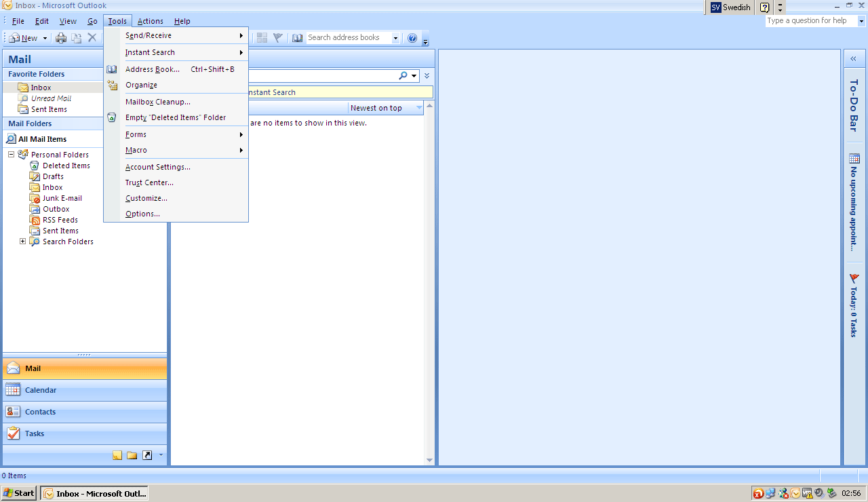Expand the Forms submenu
Screen dimensions: 868x502
click(176, 134)
